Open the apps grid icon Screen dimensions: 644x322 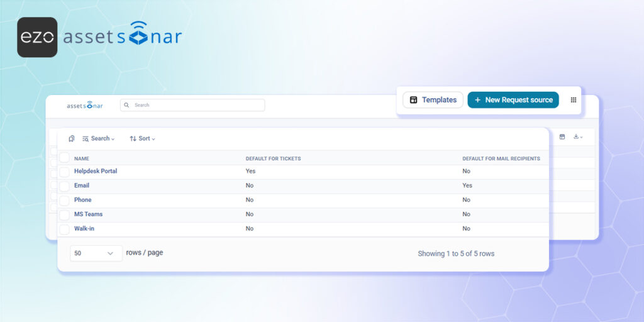(574, 100)
